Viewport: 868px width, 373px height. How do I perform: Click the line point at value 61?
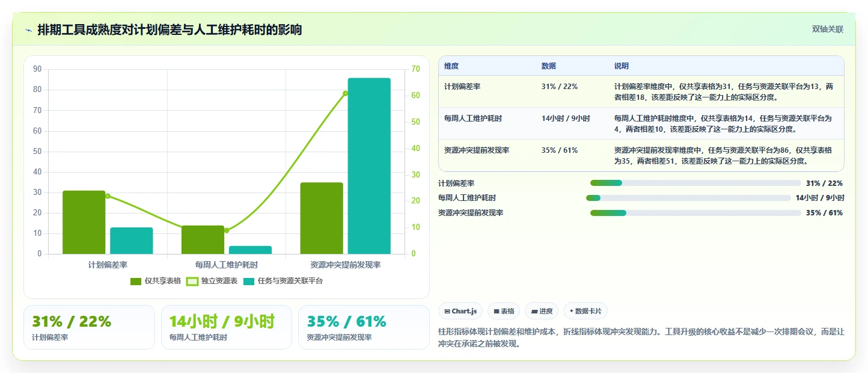345,93
